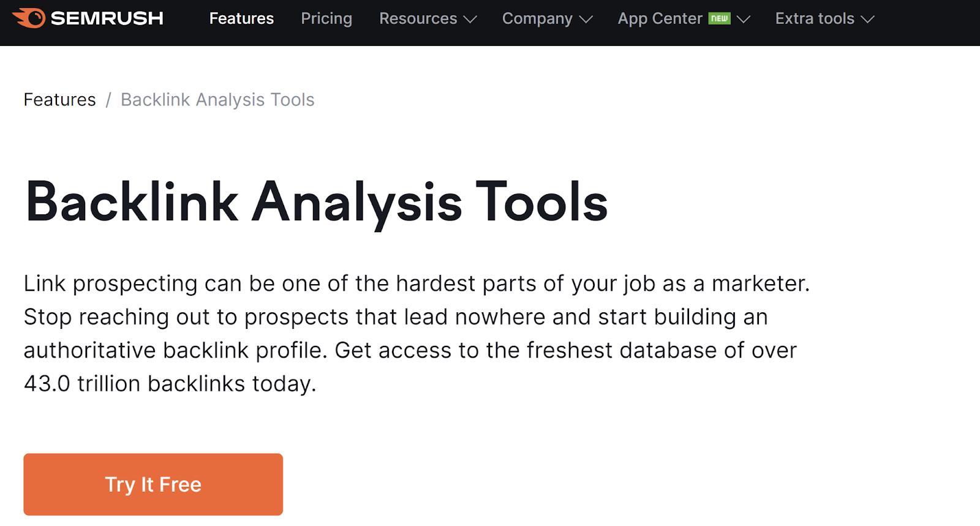The image size is (980, 526).
Task: Open the Company menu label
Action: click(x=537, y=18)
